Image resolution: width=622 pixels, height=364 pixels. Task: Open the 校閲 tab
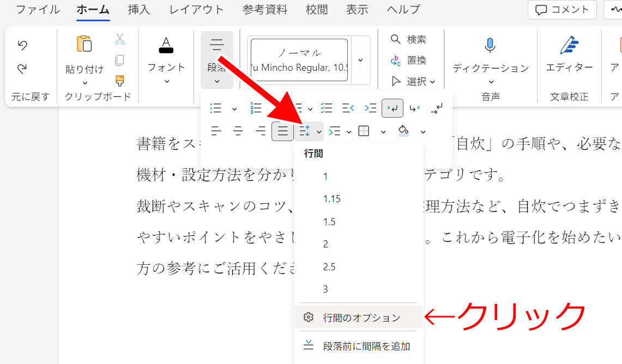point(317,9)
